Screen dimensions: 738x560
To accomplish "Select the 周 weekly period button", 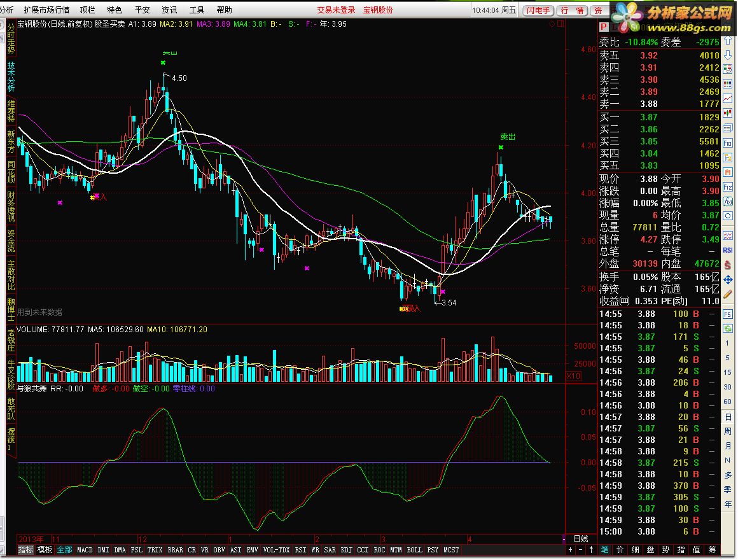I will pyautogui.click(x=728, y=431).
